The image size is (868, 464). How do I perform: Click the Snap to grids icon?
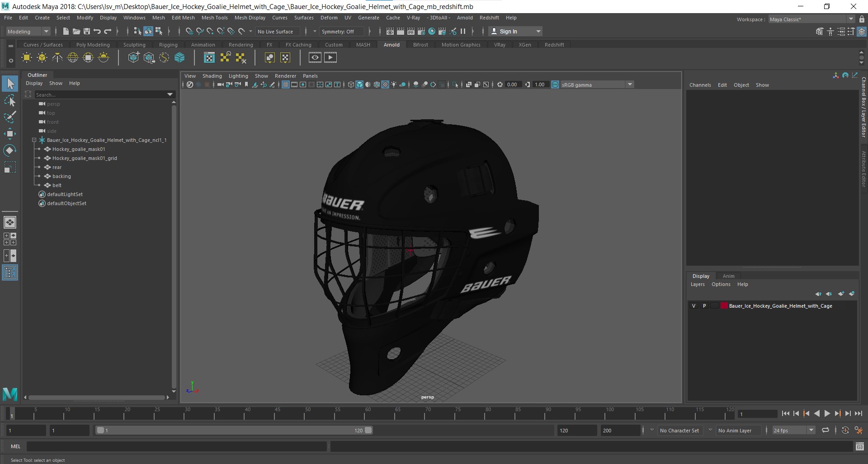click(189, 31)
